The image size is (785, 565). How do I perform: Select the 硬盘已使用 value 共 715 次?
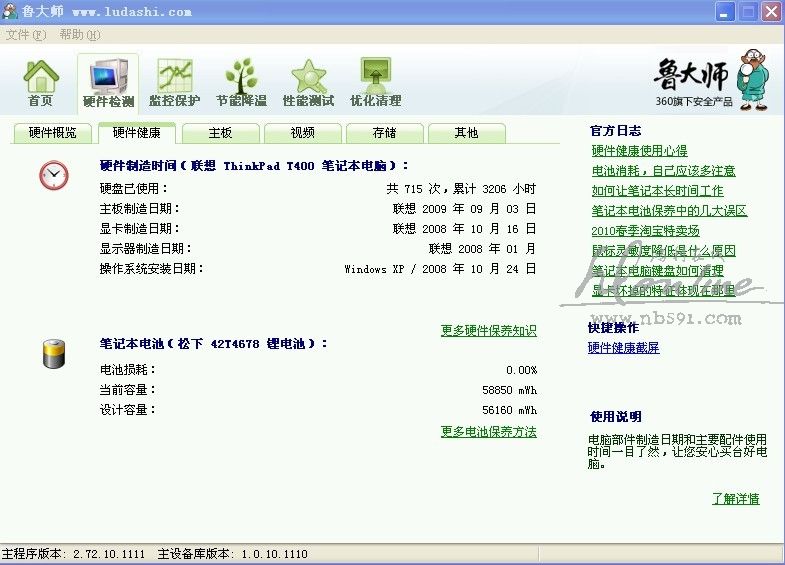tap(461, 189)
